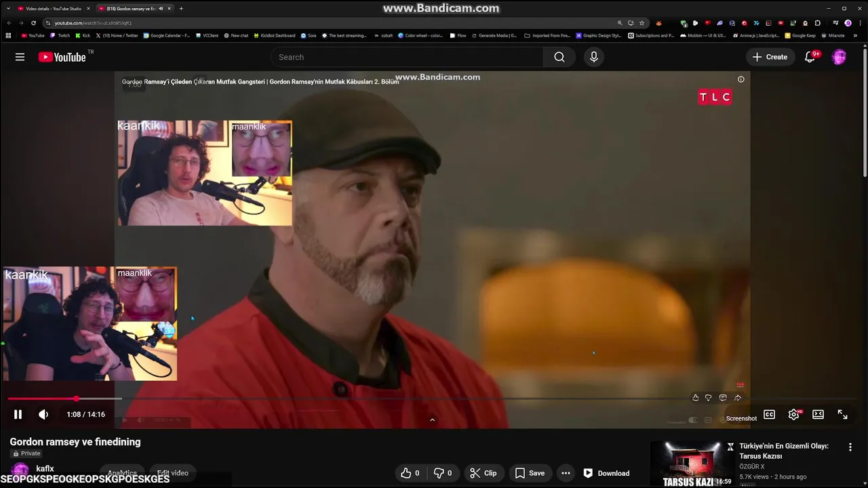Click the share arrow overlaid above the player controls
Viewport: 868px width, 488px height.
pos(738,398)
